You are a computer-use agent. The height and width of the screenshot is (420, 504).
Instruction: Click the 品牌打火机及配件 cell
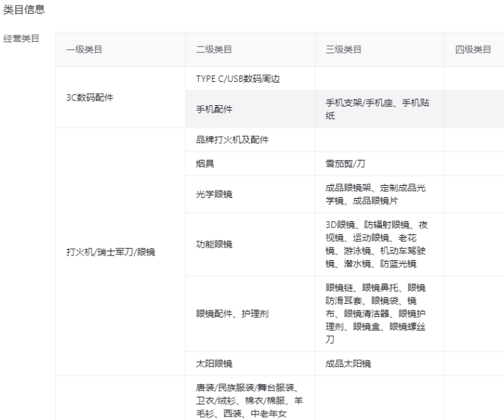[232, 140]
